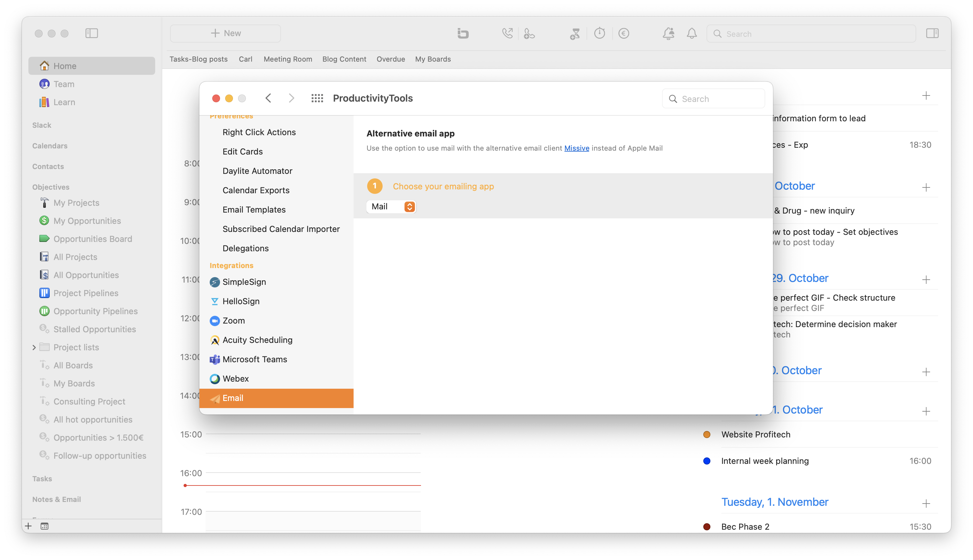This screenshot has width=973, height=560.
Task: Expand the Project lists folder
Action: point(34,347)
